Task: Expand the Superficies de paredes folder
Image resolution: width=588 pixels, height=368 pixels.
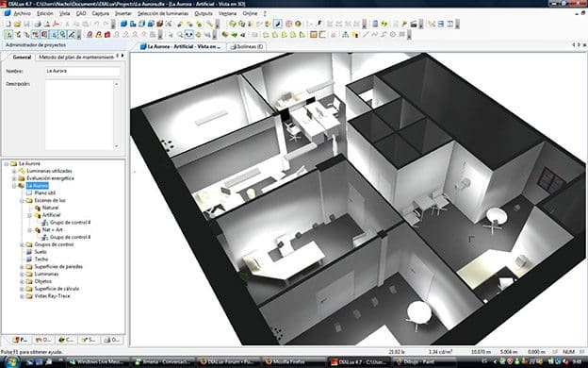Action: pyautogui.click(x=22, y=267)
